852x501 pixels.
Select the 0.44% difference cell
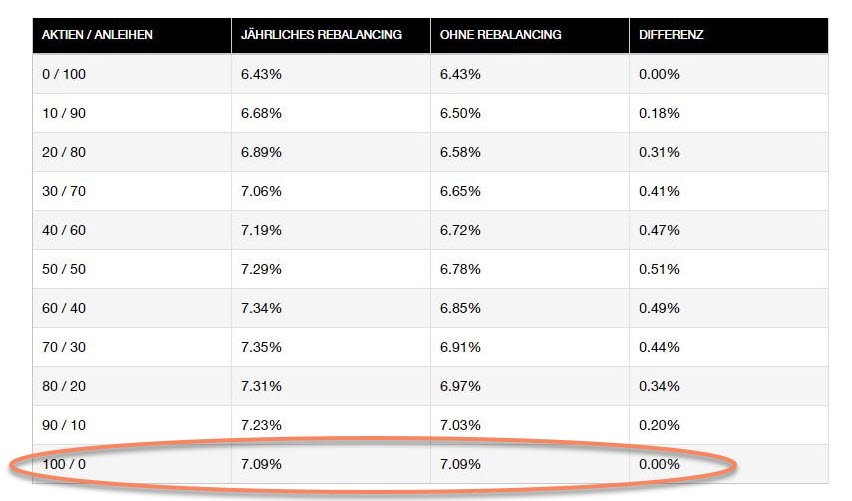point(659,348)
